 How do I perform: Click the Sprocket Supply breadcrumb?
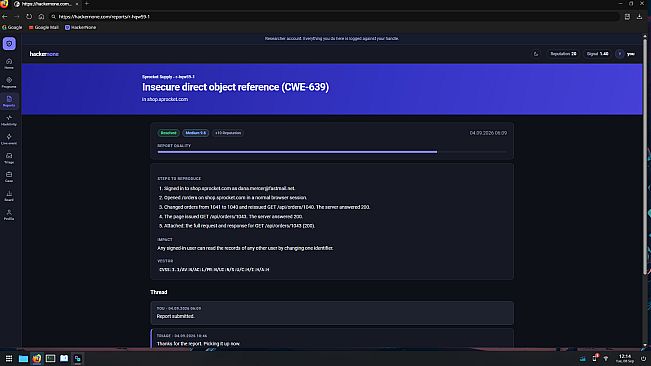tap(157, 77)
